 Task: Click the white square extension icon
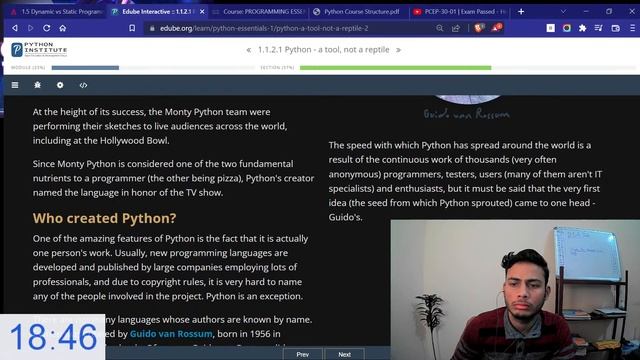pyautogui.click(x=551, y=28)
